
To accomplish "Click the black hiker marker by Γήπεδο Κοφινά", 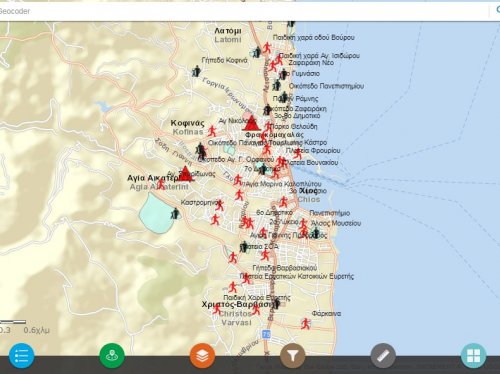I will point(196,71).
